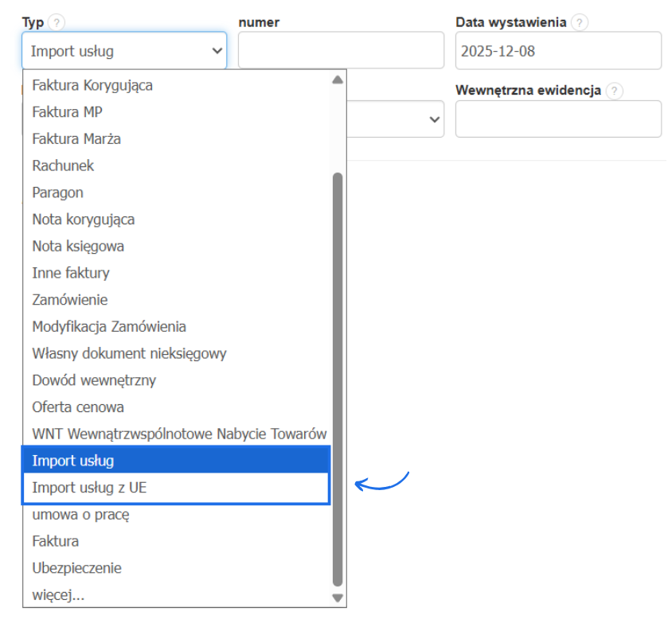Choose Zamówienie from the dropdown list
This screenshot has height=619, width=672.
(x=70, y=300)
